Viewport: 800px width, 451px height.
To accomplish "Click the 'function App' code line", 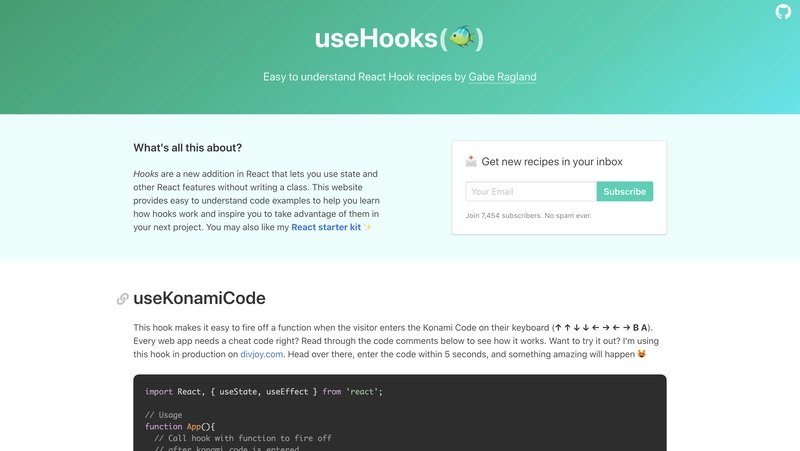I will [180, 427].
